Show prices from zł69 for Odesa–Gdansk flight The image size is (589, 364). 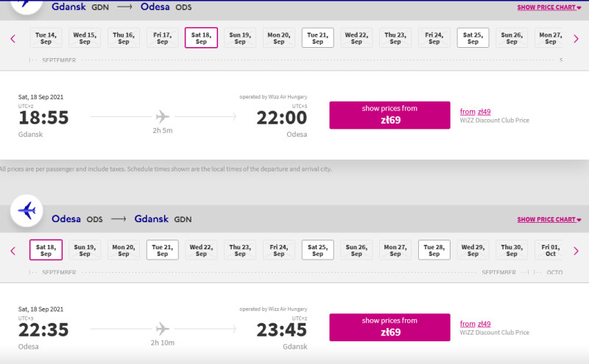pos(389,327)
